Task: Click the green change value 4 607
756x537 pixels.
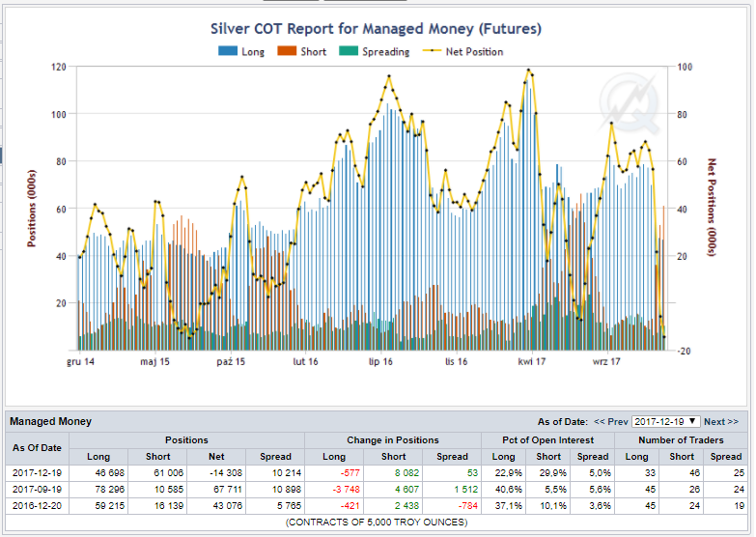Action: [406, 490]
